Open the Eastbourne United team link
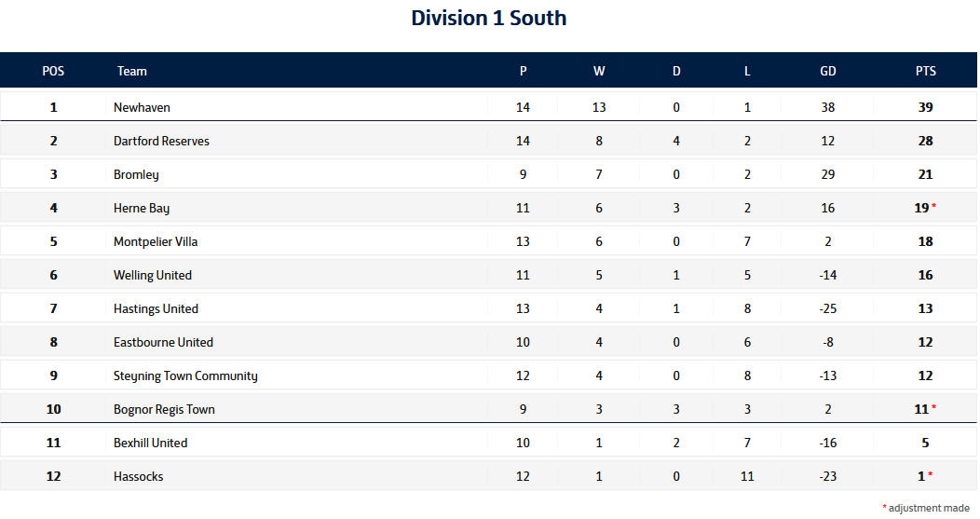This screenshot has width=980, height=519. click(163, 342)
